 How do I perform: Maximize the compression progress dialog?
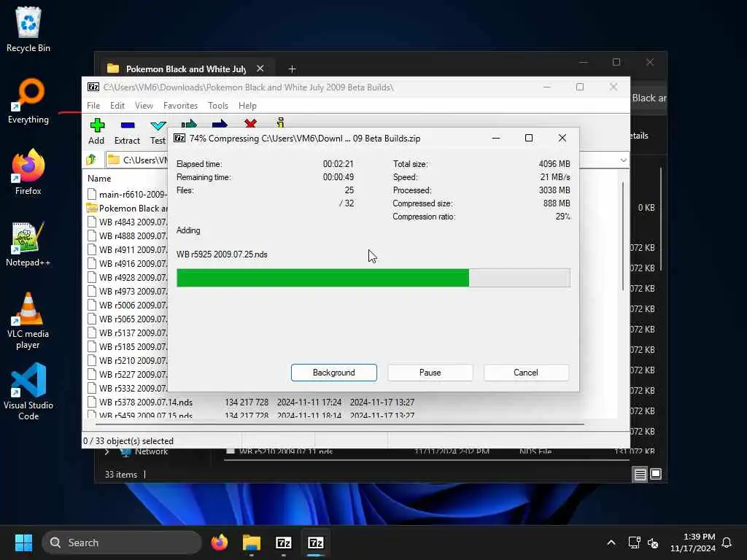click(529, 138)
